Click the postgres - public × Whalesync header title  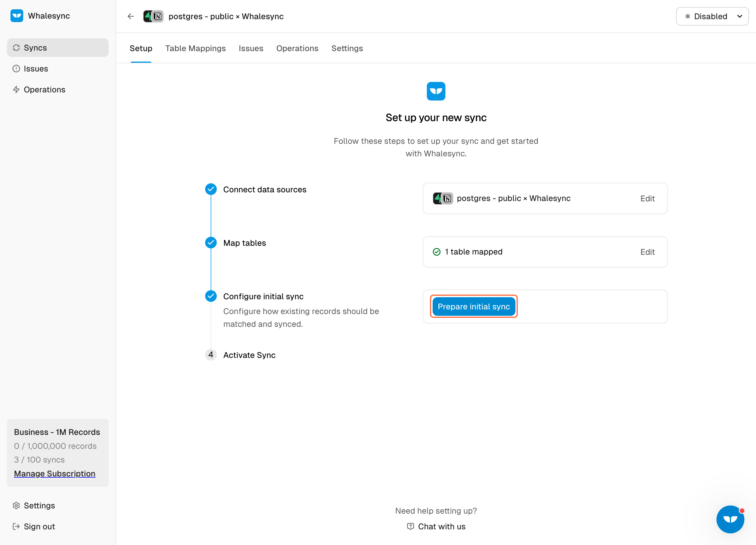pos(226,16)
